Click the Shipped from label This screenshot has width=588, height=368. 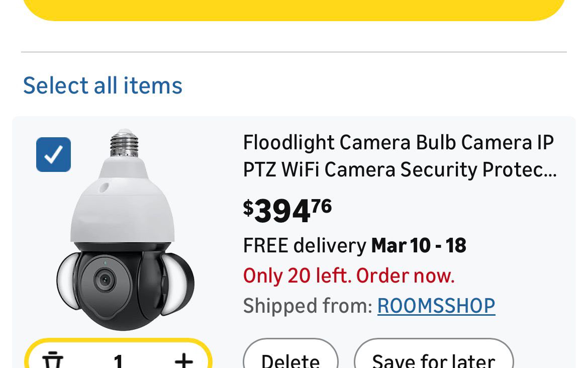(308, 306)
